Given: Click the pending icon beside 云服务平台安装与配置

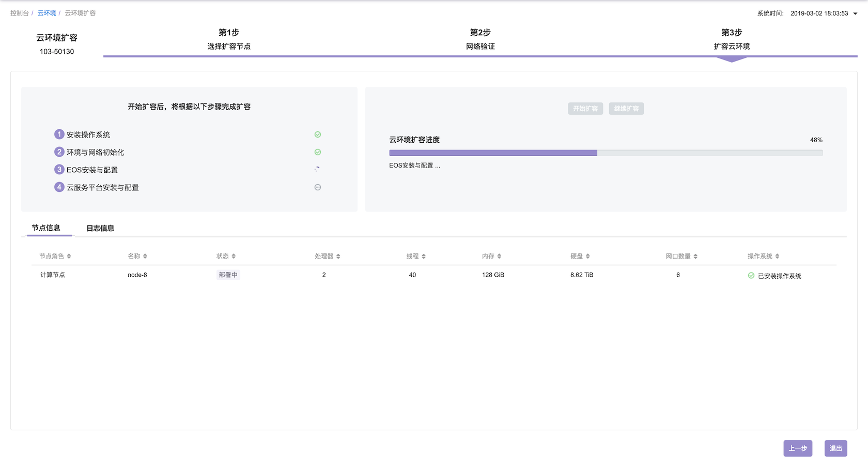Looking at the screenshot, I should point(318,187).
